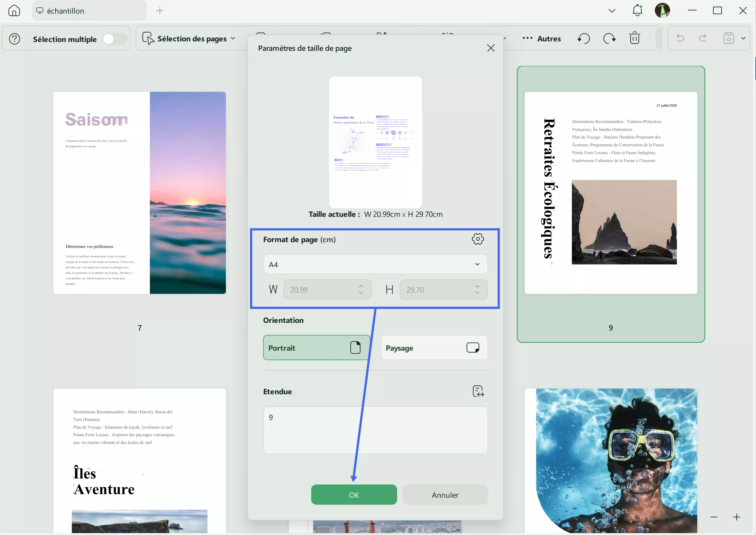Rotate pages clockwise using toolbar icon
756x535 pixels.
click(x=609, y=39)
